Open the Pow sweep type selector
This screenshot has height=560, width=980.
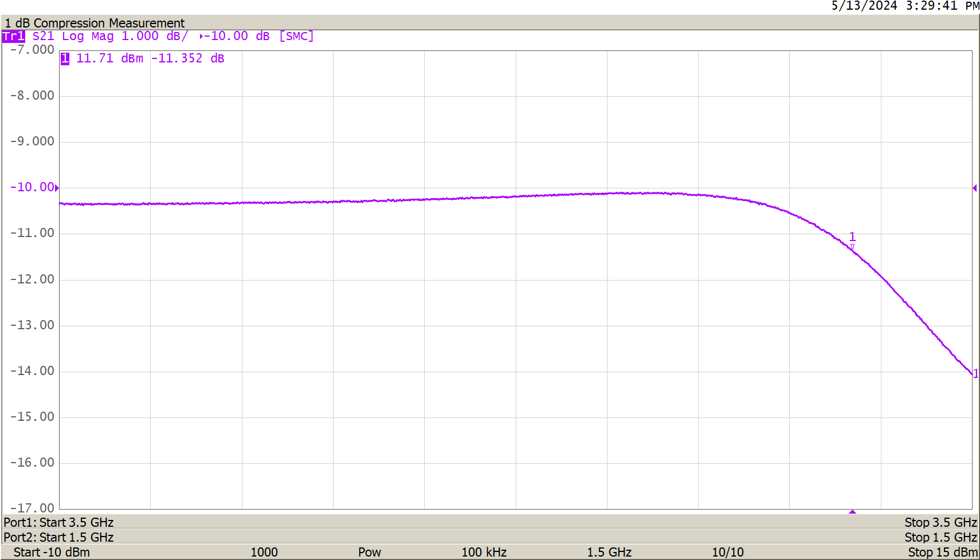point(370,552)
